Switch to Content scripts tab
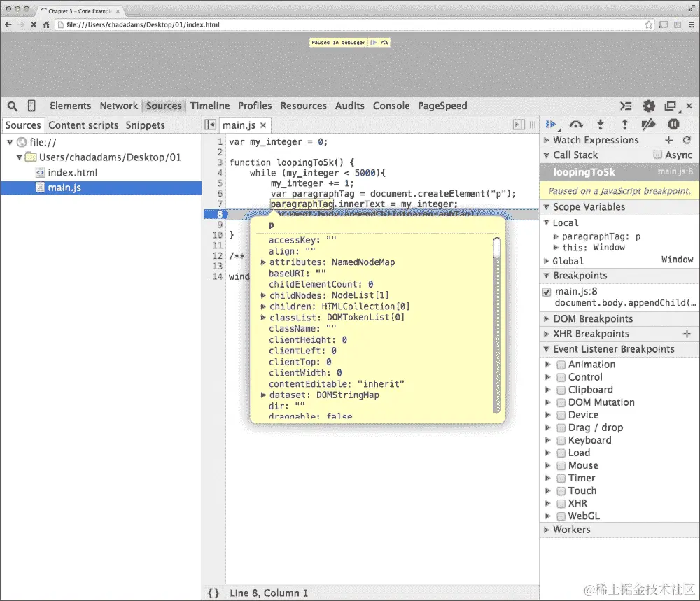 [x=83, y=125]
